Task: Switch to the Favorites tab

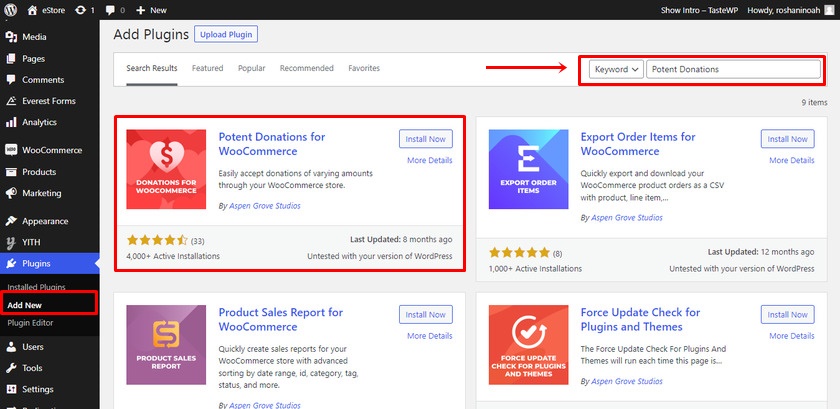Action: tap(364, 68)
